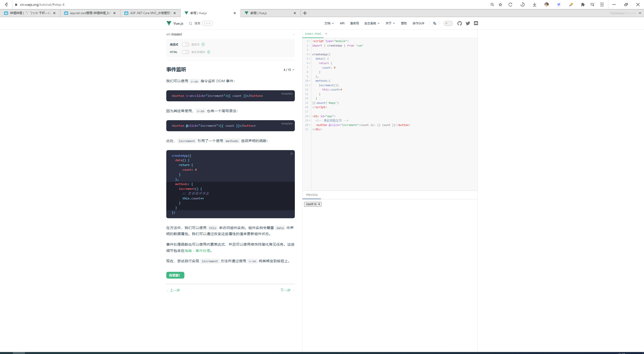This screenshot has width=644, height=354.
Task: Toggle HTML/单文件组件 switch
Action: (x=185, y=52)
